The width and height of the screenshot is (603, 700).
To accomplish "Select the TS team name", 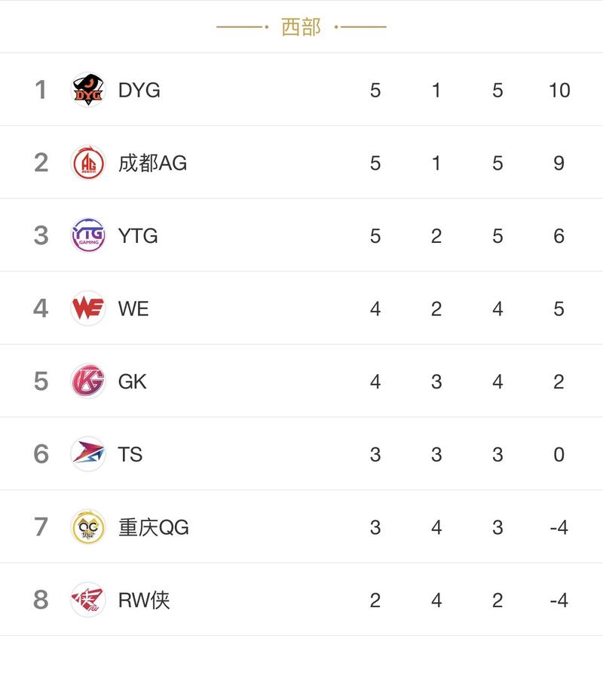I will tap(130, 454).
